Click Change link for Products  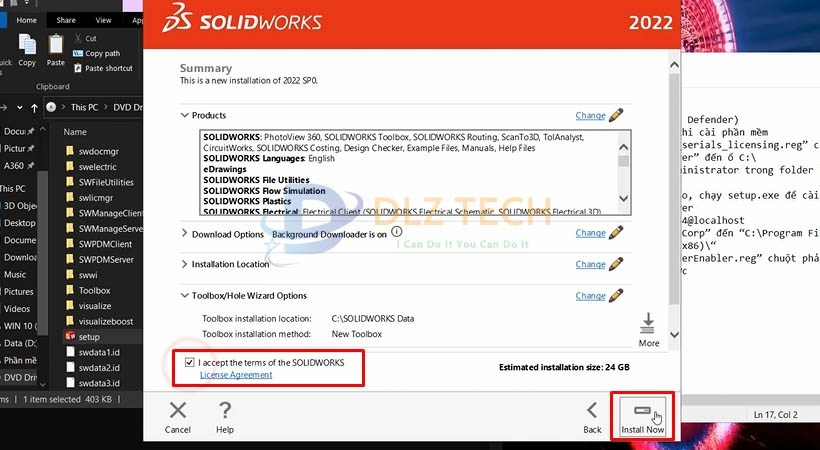[590, 115]
